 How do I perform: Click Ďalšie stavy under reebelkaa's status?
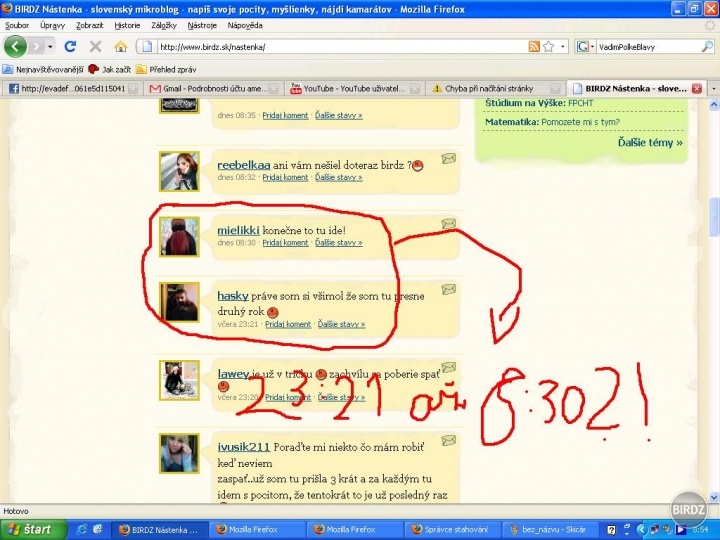[x=338, y=177]
